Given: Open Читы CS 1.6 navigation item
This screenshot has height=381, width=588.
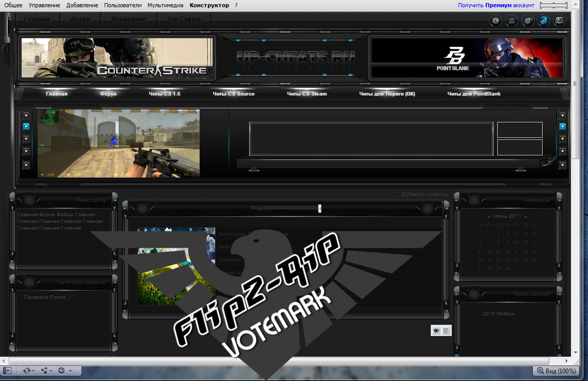Looking at the screenshot, I should pos(165,94).
